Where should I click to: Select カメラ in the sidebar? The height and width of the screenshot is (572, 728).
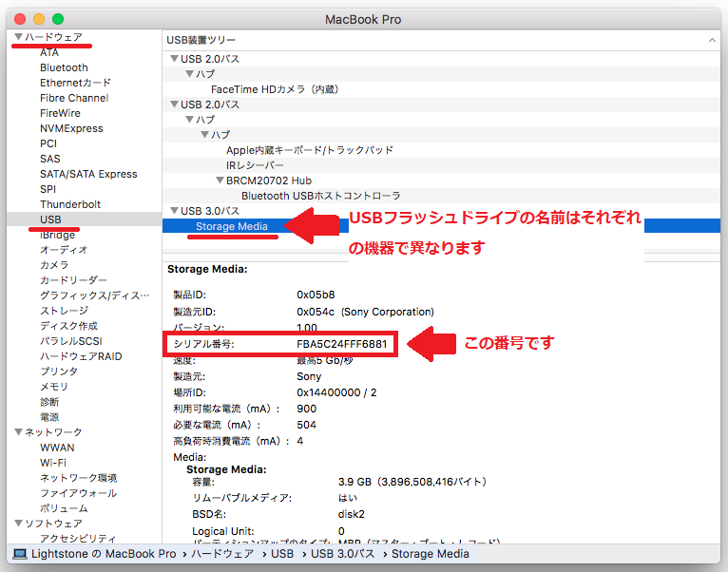[x=54, y=265]
